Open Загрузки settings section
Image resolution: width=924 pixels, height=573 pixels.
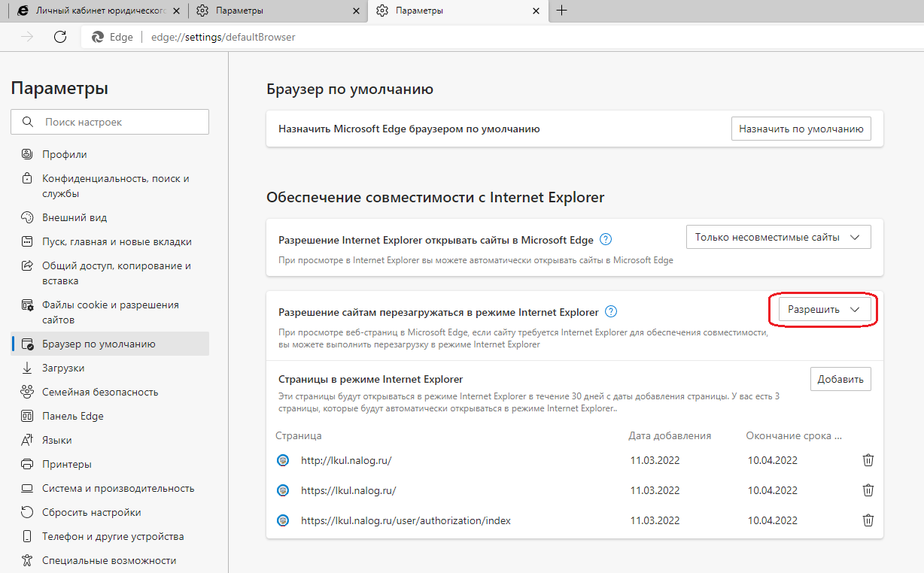[110, 368]
